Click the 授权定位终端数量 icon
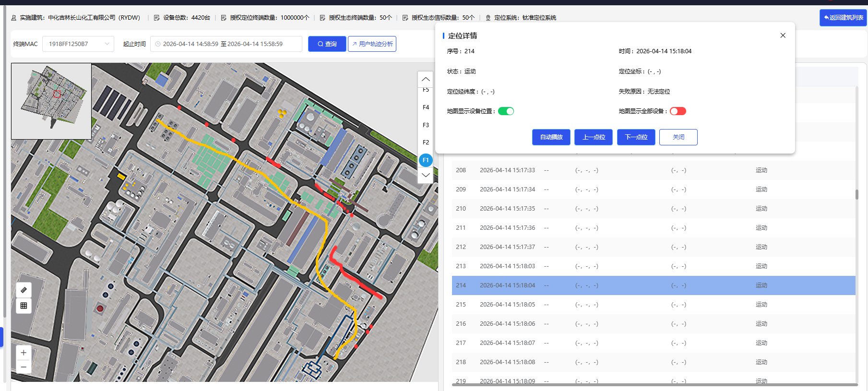Image resolution: width=868 pixels, height=391 pixels. (224, 18)
